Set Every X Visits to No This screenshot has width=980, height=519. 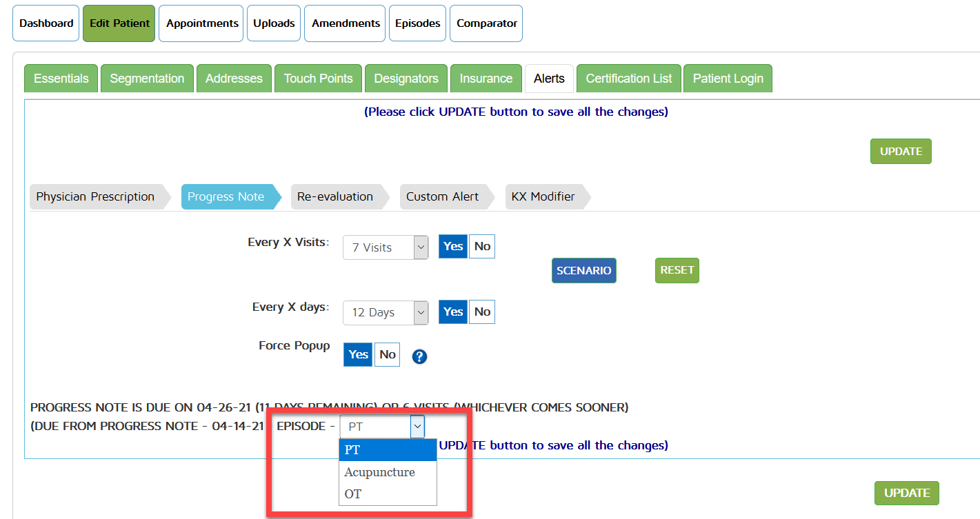click(x=482, y=247)
